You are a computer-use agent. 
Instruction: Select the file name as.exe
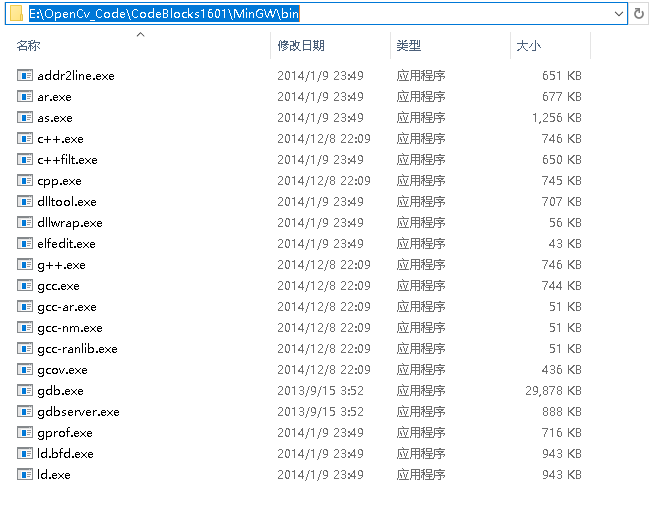(x=55, y=118)
